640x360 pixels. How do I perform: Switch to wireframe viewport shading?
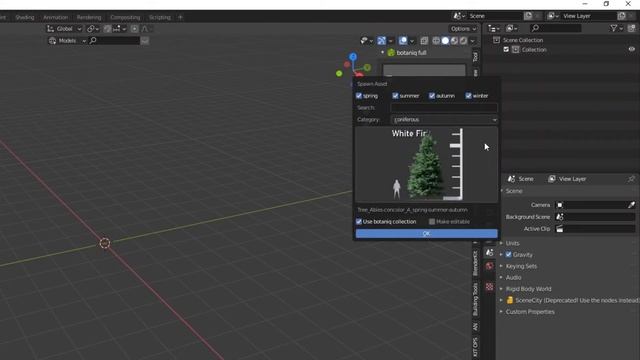click(x=436, y=41)
